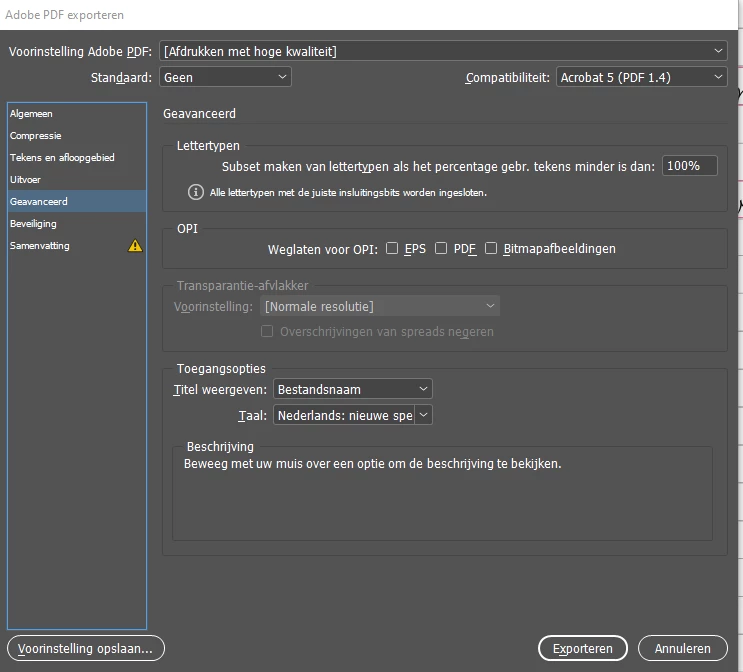This screenshot has width=743, height=672.
Task: Select the Algemeen section
Action: [x=77, y=114]
